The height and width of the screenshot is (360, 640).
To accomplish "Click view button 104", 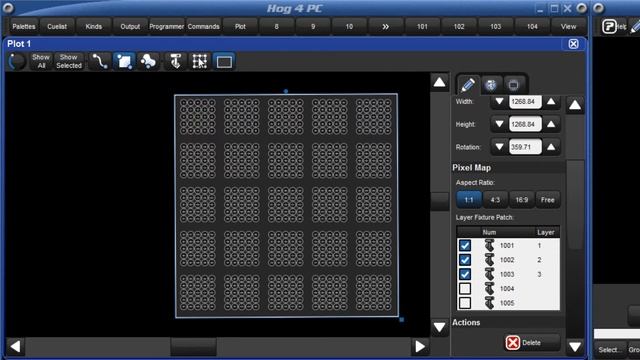I will click(532, 27).
